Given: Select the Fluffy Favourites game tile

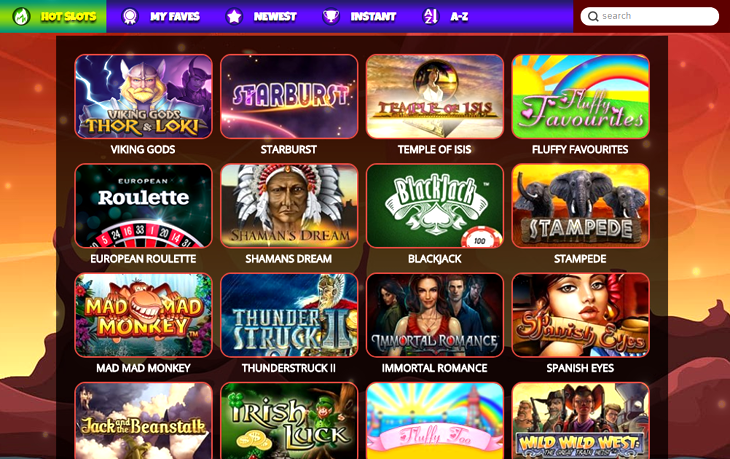Looking at the screenshot, I should tap(581, 96).
